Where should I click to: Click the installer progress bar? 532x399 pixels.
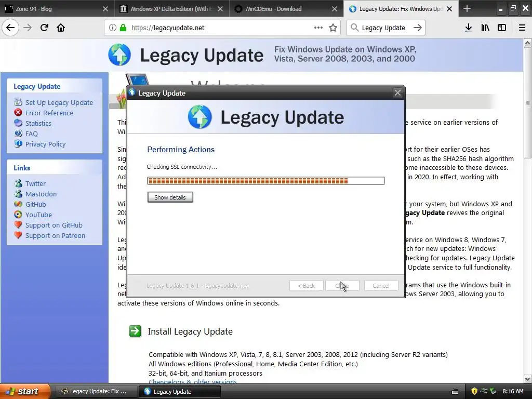click(x=265, y=181)
